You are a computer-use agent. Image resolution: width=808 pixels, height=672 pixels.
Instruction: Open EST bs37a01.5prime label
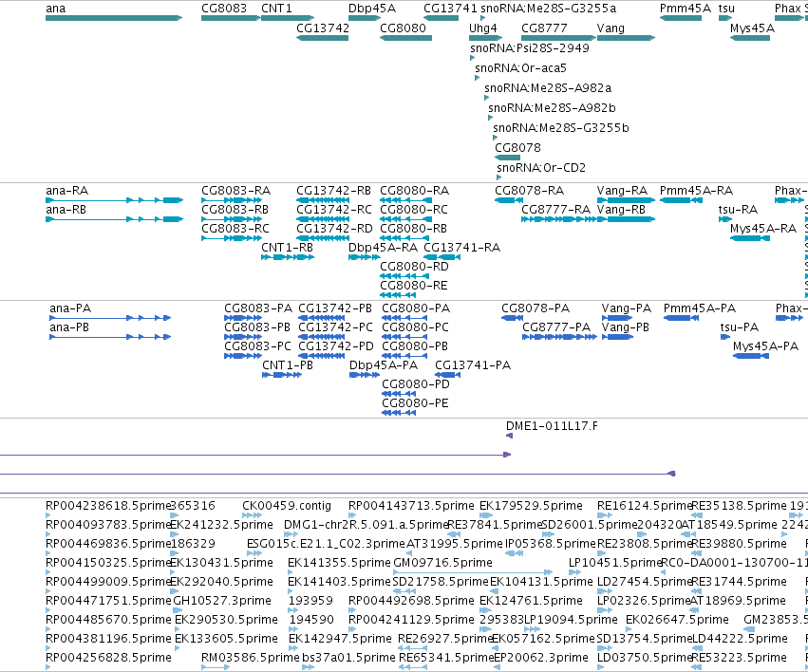[x=348, y=658]
